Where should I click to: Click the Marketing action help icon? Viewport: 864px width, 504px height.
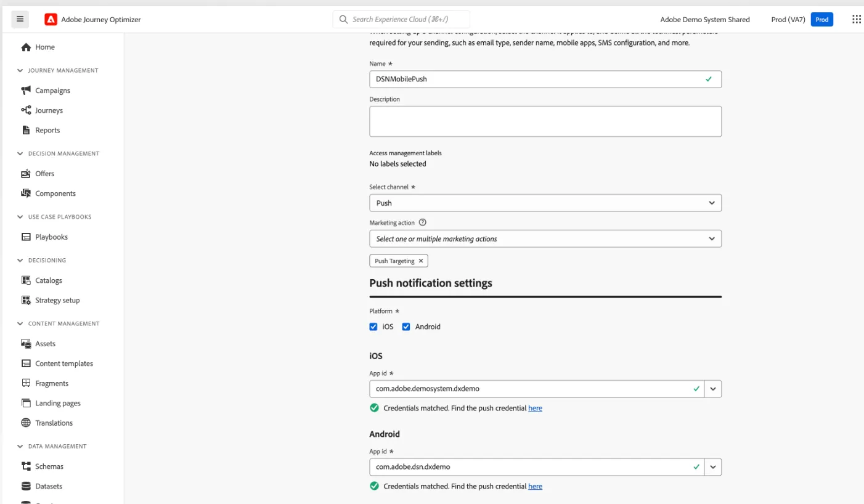pyautogui.click(x=422, y=222)
